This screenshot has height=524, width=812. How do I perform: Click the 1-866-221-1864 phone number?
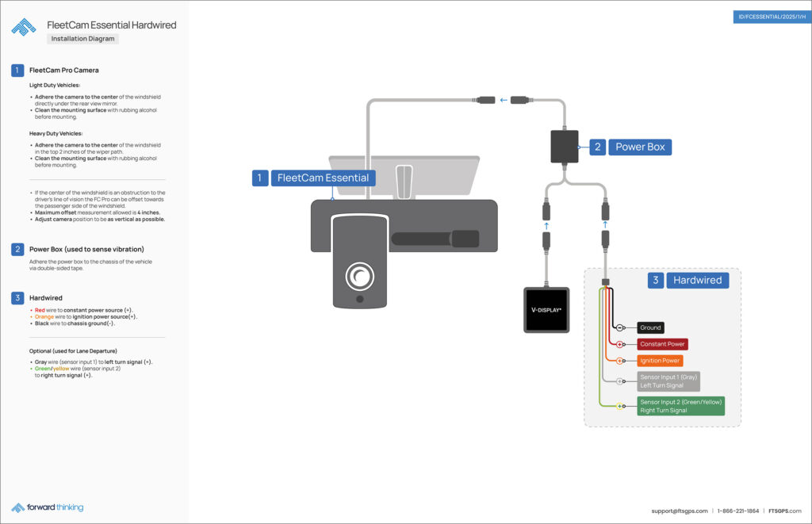[x=738, y=511]
